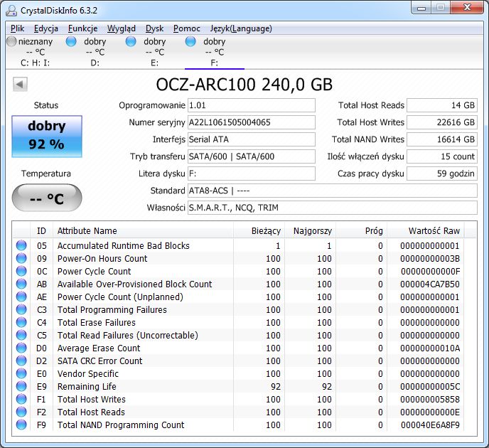Click status orb of Total Programming Failures
489x448 pixels.
(x=21, y=309)
